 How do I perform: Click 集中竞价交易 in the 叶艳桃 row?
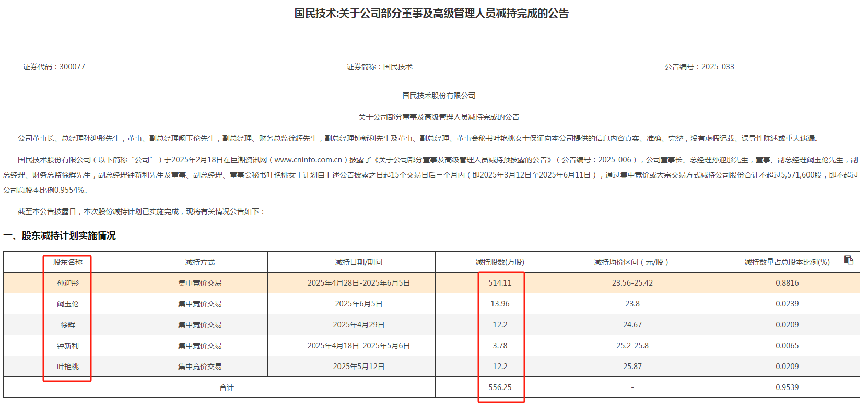tap(200, 367)
